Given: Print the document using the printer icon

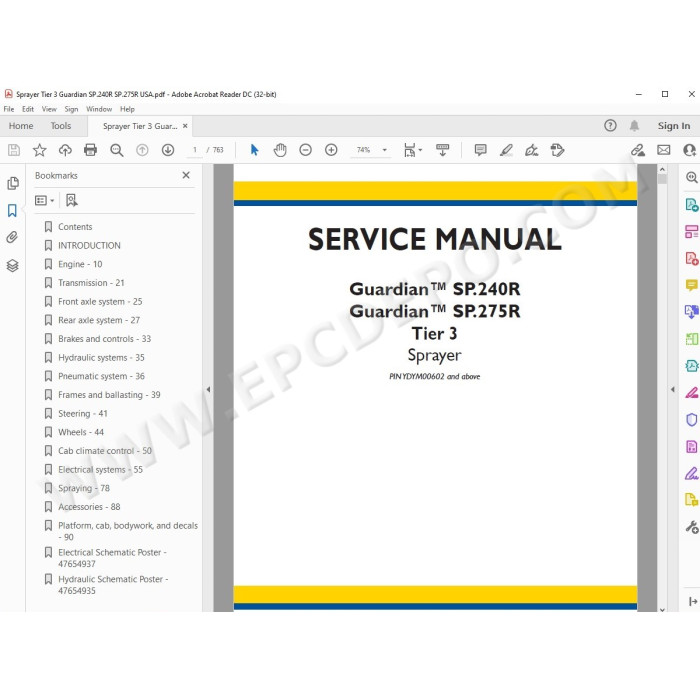Looking at the screenshot, I should pyautogui.click(x=91, y=150).
